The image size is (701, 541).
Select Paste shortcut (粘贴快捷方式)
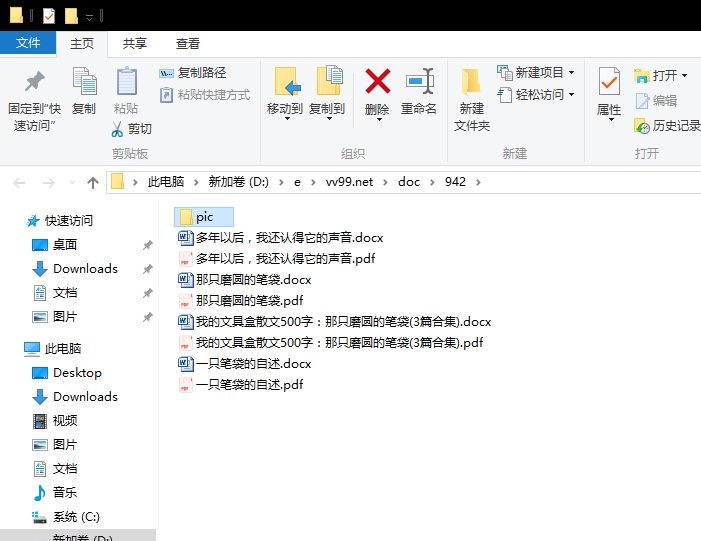pos(205,95)
